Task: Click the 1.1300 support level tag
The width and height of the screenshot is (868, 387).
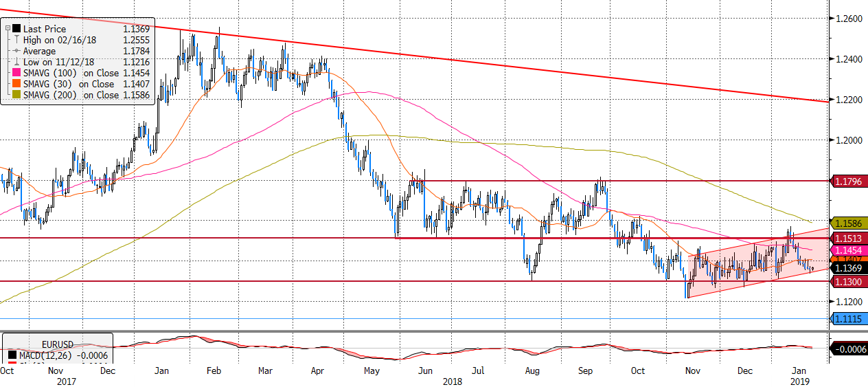Action: (x=849, y=282)
